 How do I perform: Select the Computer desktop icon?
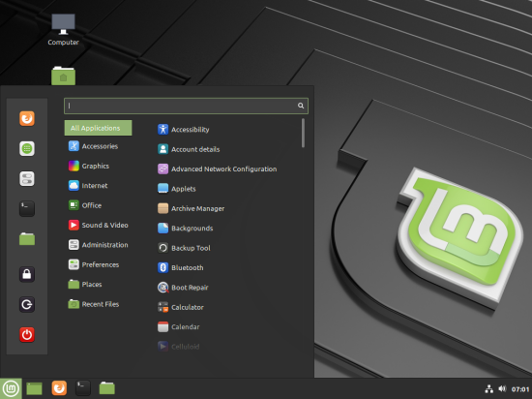click(x=63, y=30)
